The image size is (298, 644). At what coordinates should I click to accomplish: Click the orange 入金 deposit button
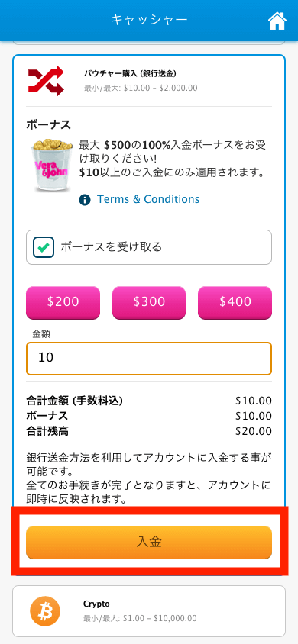(x=149, y=543)
